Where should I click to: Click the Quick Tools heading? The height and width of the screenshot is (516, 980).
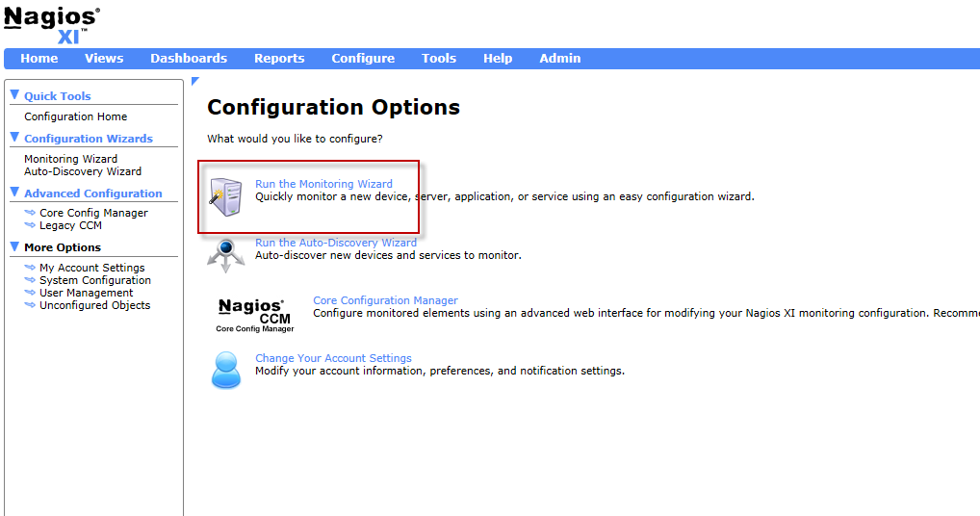58,96
